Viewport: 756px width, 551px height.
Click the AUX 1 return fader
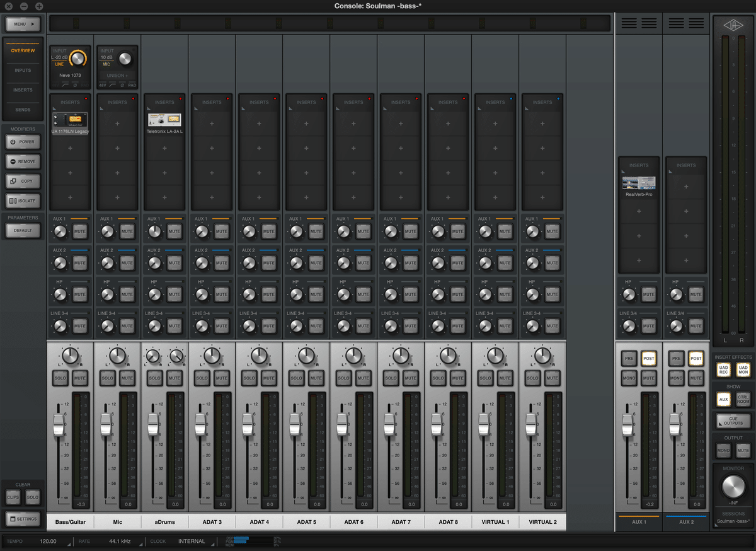tap(627, 425)
